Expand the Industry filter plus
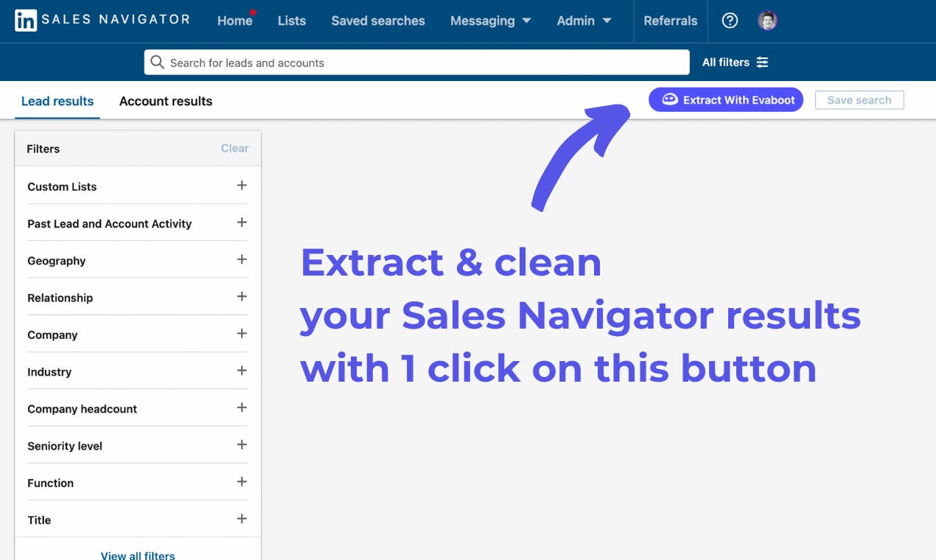936x560 pixels. pyautogui.click(x=241, y=371)
